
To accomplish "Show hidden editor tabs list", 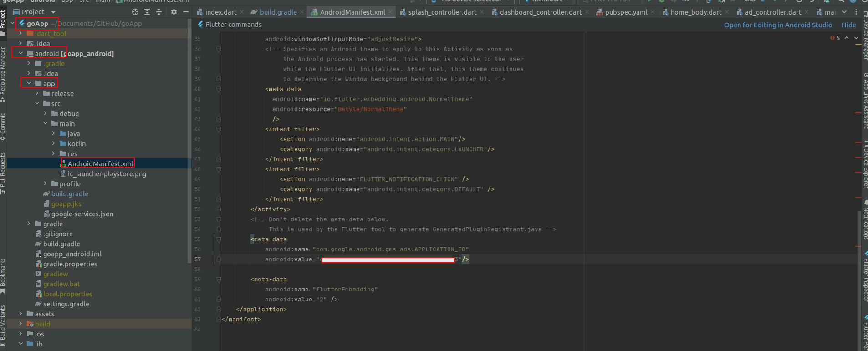I will tap(844, 12).
